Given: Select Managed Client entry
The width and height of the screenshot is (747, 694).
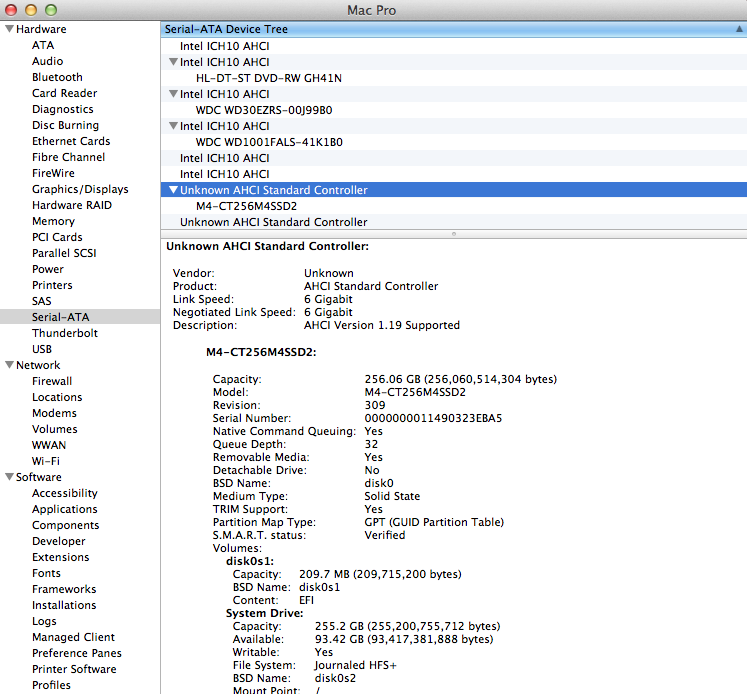Looking at the screenshot, I should click(73, 637).
